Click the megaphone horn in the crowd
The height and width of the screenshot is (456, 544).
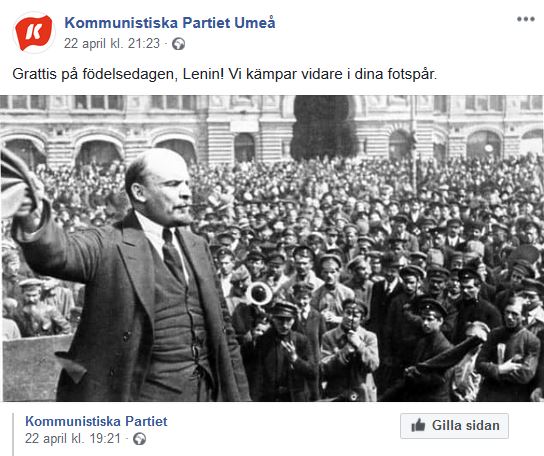tap(259, 294)
